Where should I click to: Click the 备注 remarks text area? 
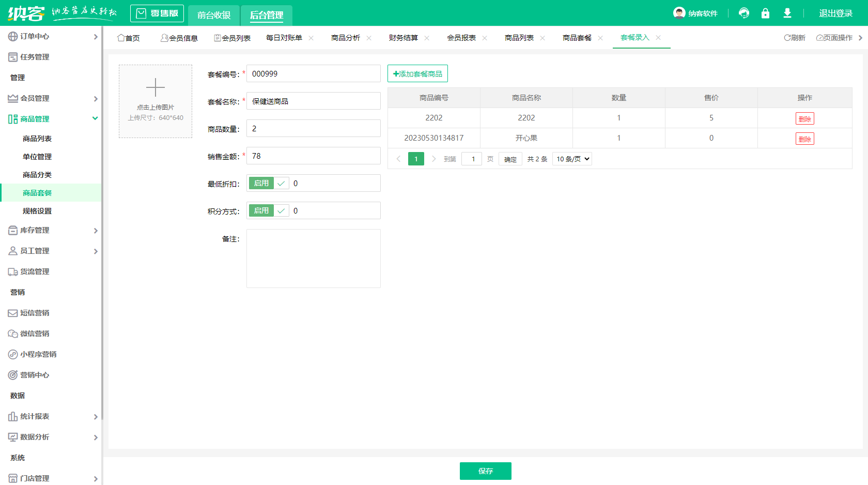(313, 259)
